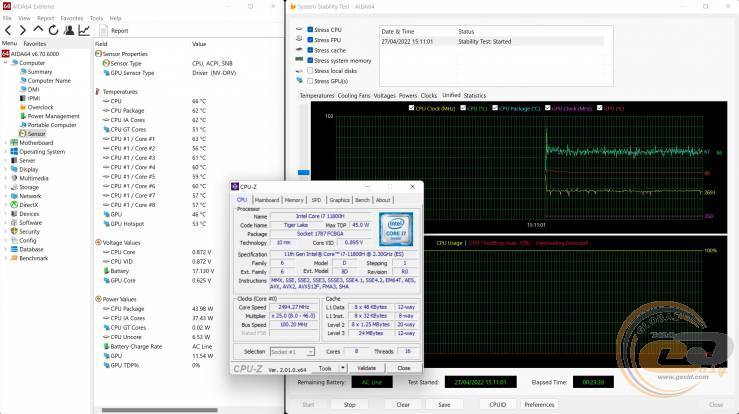Click the horizontal scrollbar in AIDA64 panel
Image resolution: width=739 pixels, height=414 pixels.
[x=160, y=410]
